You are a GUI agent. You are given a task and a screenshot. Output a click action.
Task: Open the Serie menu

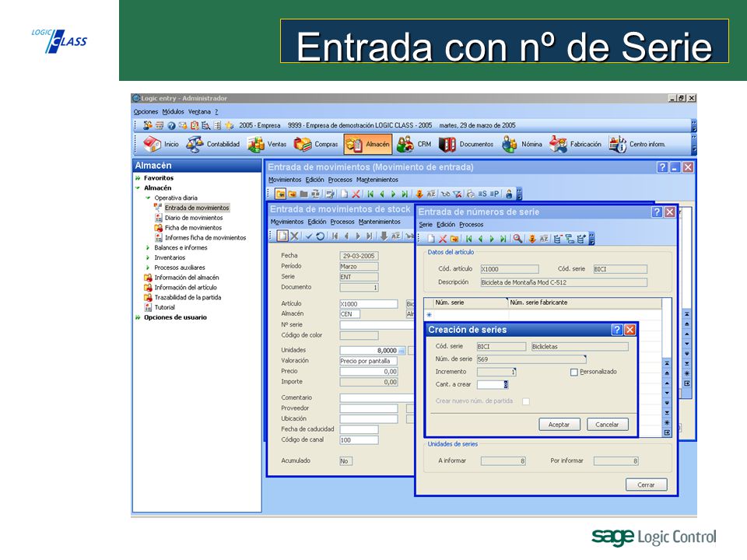(426, 225)
